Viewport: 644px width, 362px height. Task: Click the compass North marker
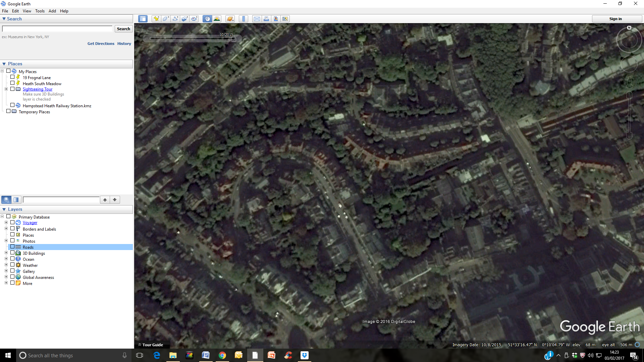(629, 28)
